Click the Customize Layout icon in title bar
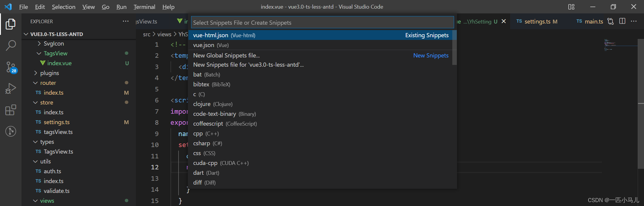This screenshot has width=644, height=206. click(x=571, y=7)
